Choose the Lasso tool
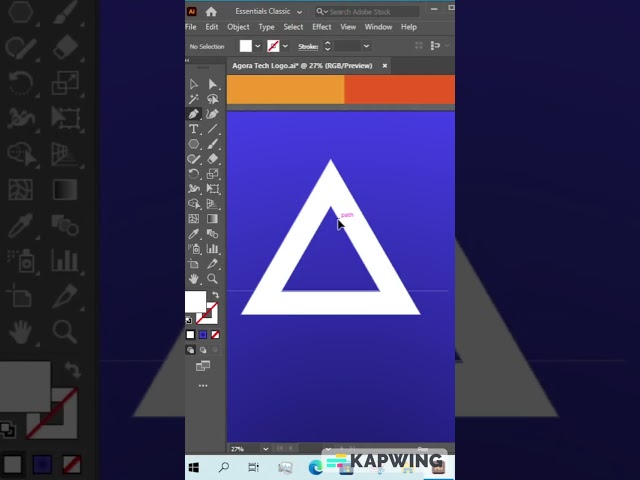The image size is (640, 480). click(212, 99)
